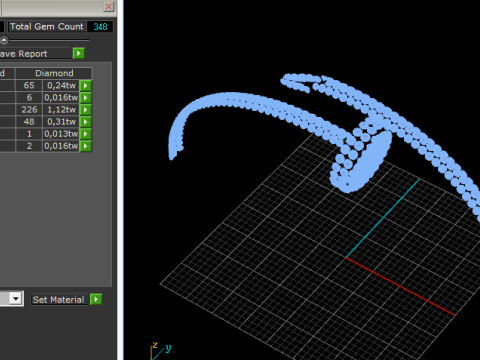Select the Total Gem Count value 348
Image resolution: width=480 pixels, height=360 pixels.
[100, 27]
